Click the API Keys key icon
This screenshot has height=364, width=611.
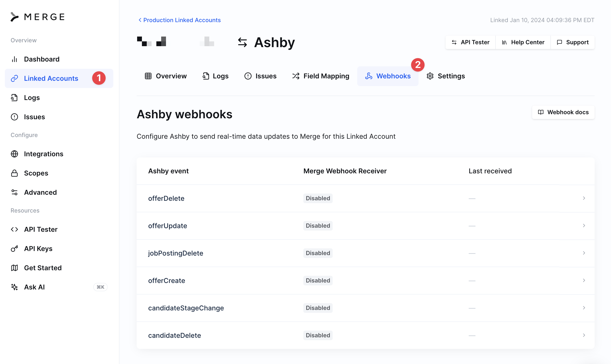pyautogui.click(x=14, y=248)
